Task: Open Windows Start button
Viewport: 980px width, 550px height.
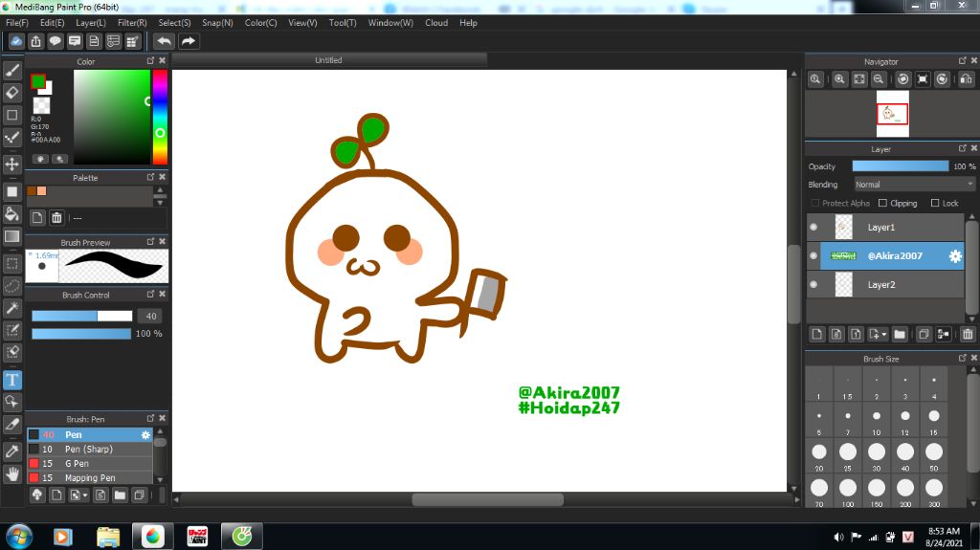Action: point(19,537)
